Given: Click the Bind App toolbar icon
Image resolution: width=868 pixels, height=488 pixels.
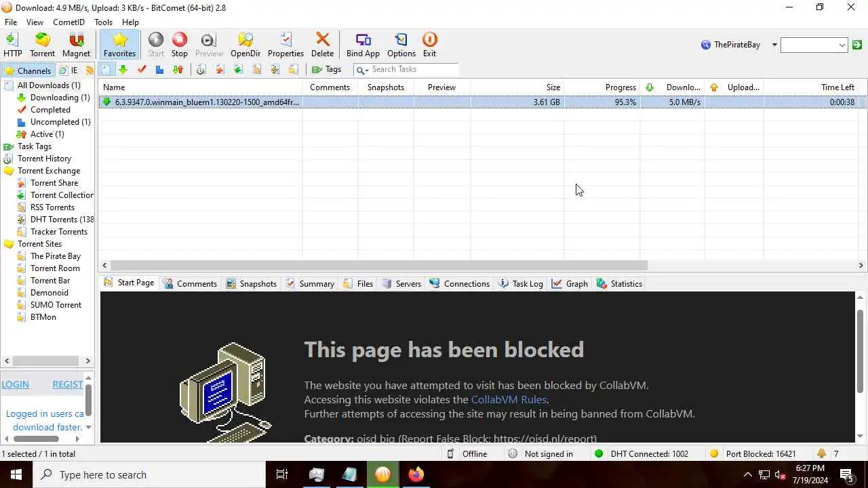Looking at the screenshot, I should point(363,45).
